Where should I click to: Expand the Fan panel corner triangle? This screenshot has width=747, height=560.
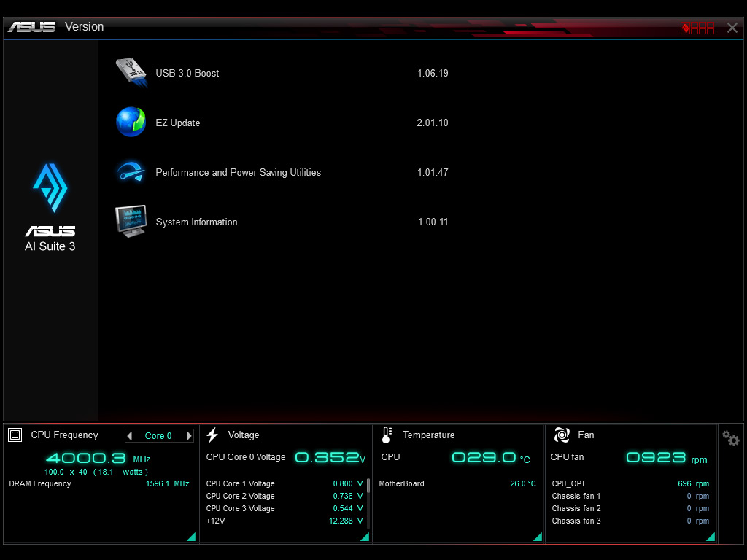(x=711, y=537)
